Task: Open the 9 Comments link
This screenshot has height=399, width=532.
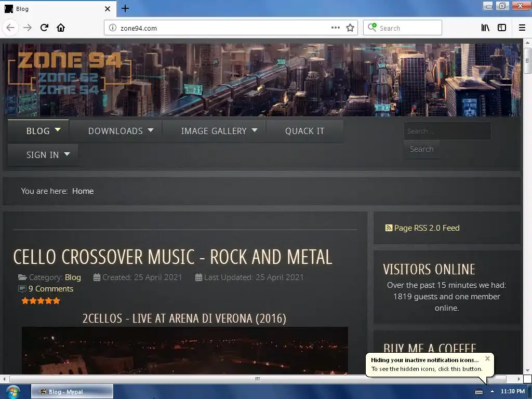Action: coord(51,289)
